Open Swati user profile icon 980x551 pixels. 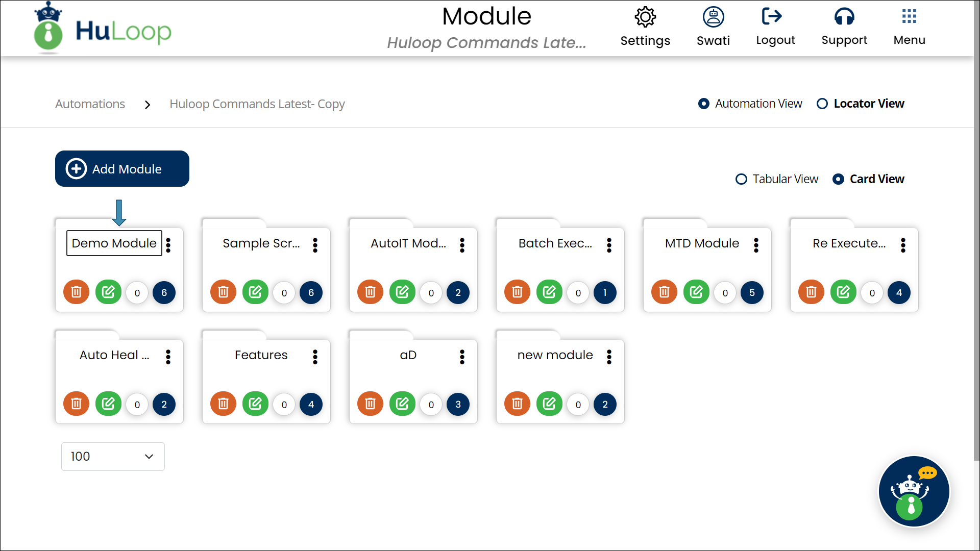[x=713, y=17]
